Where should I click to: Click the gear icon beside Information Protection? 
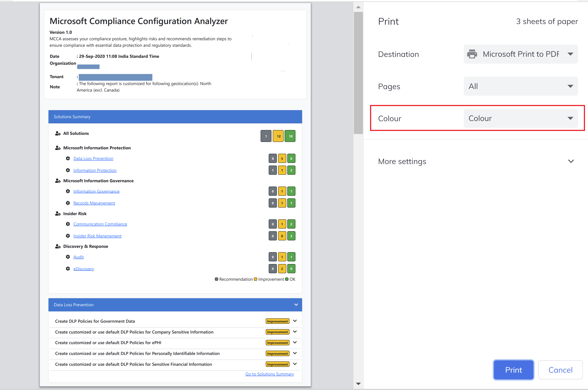point(68,170)
